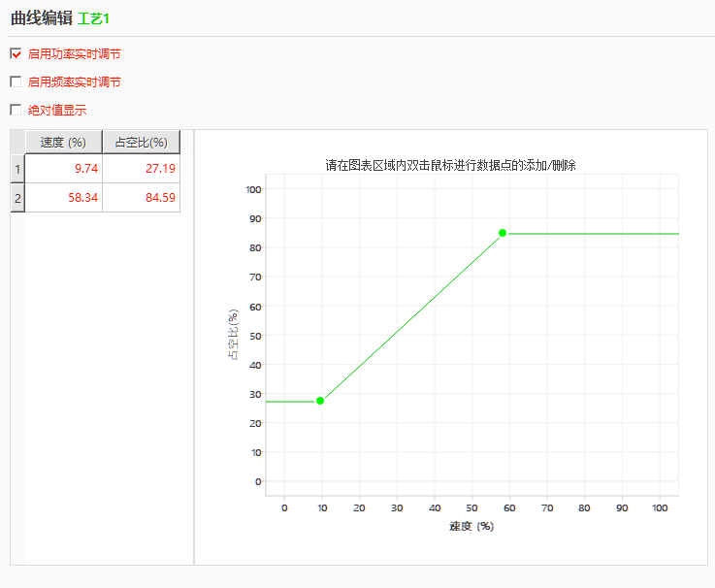Image resolution: width=715 pixels, height=588 pixels.
Task: Click the 速度 (%) column header
Action: pyautogui.click(x=63, y=143)
